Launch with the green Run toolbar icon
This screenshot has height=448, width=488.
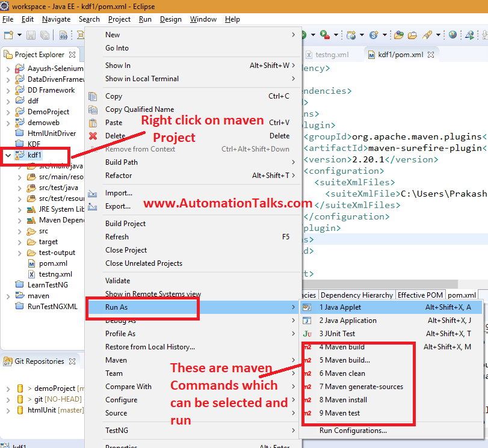pyautogui.click(x=303, y=36)
